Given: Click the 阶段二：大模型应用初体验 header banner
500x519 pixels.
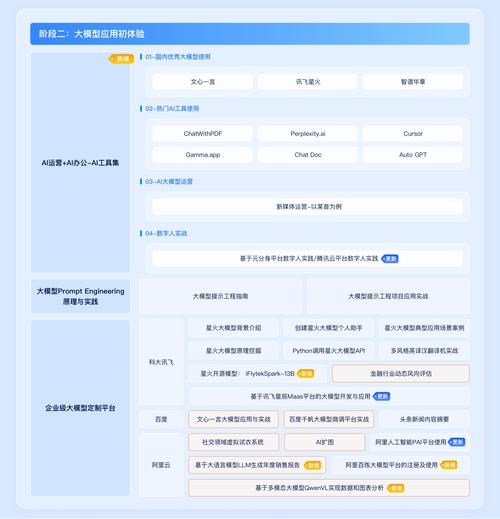Looking at the screenshot, I should click(250, 34).
